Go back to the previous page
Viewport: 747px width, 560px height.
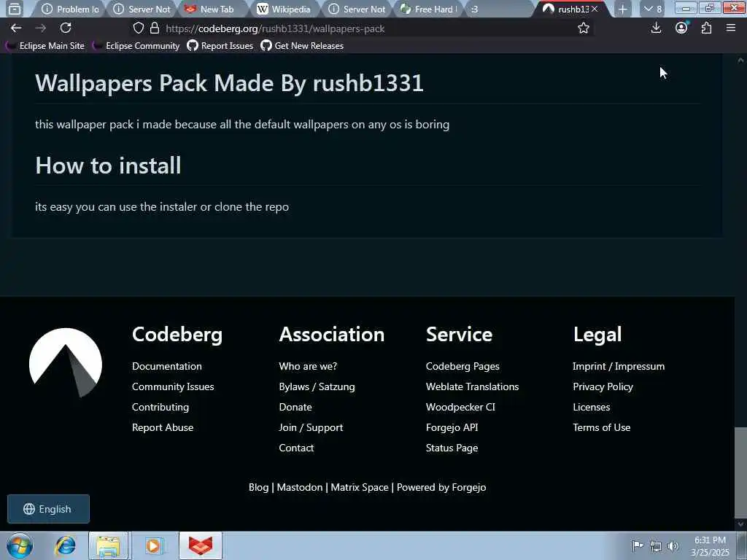pyautogui.click(x=16, y=28)
